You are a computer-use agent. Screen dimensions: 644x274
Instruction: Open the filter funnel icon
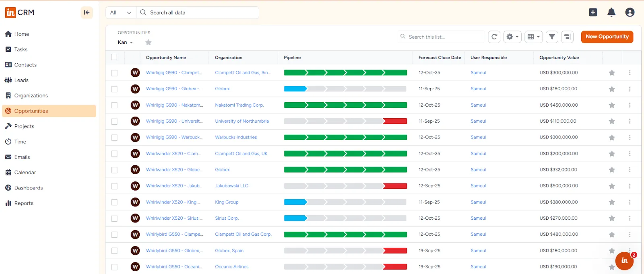point(552,37)
